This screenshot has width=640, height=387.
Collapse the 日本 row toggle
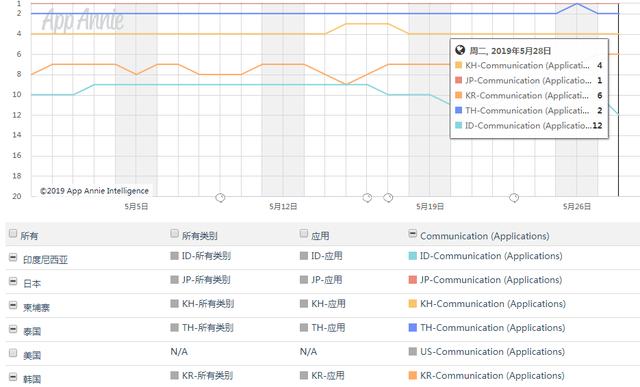click(13, 281)
